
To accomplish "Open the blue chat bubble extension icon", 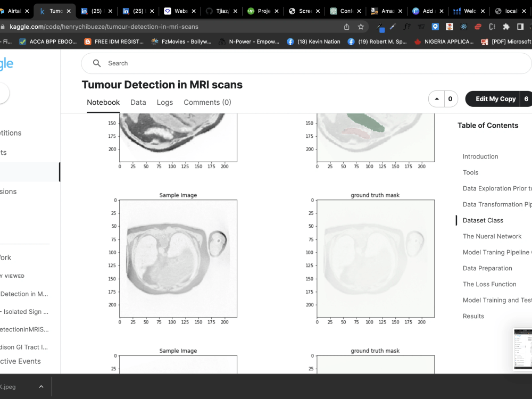I will (435, 27).
